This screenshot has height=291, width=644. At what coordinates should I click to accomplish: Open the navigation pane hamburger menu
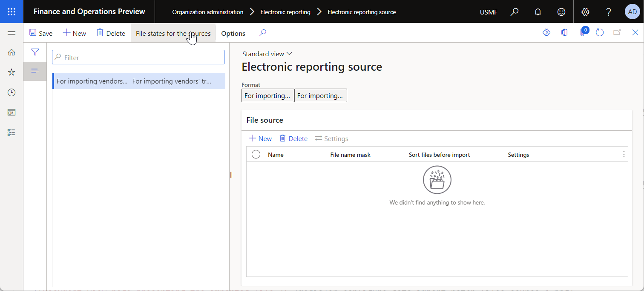11,32
